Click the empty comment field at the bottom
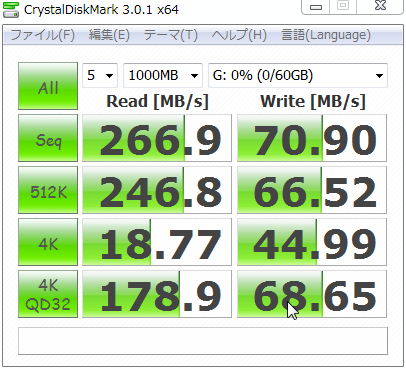406x369 pixels. [203, 341]
